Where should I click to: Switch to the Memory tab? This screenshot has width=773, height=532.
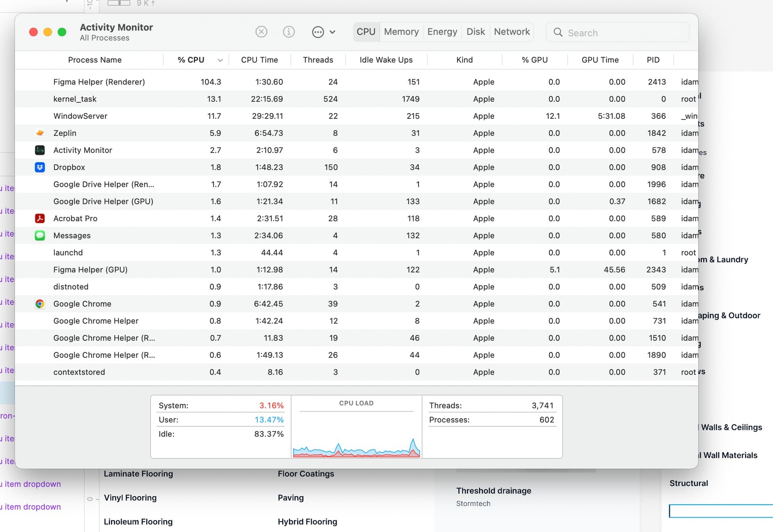tap(401, 32)
